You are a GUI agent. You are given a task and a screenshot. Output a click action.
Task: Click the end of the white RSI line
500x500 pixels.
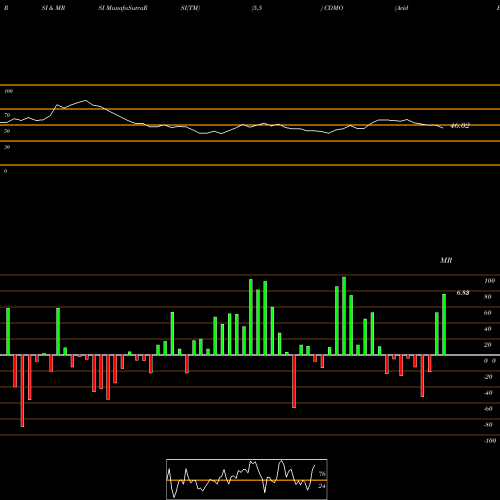pyautogui.click(x=443, y=128)
